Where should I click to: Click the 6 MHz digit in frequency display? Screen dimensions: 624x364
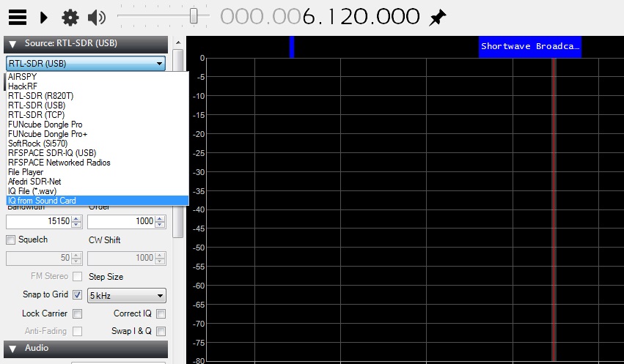[309, 17]
